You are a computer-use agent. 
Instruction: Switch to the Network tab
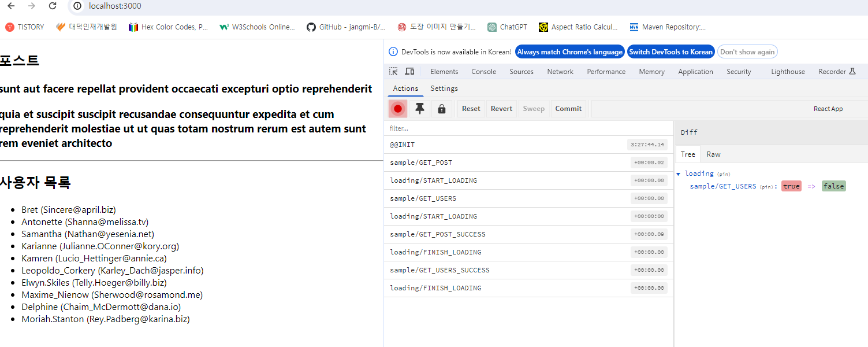click(x=560, y=72)
